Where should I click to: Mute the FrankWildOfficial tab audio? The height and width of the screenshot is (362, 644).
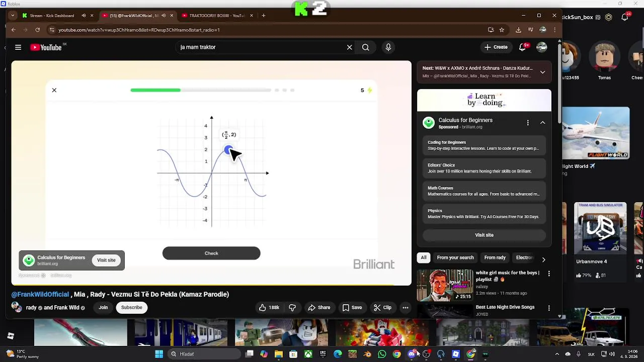(x=164, y=16)
